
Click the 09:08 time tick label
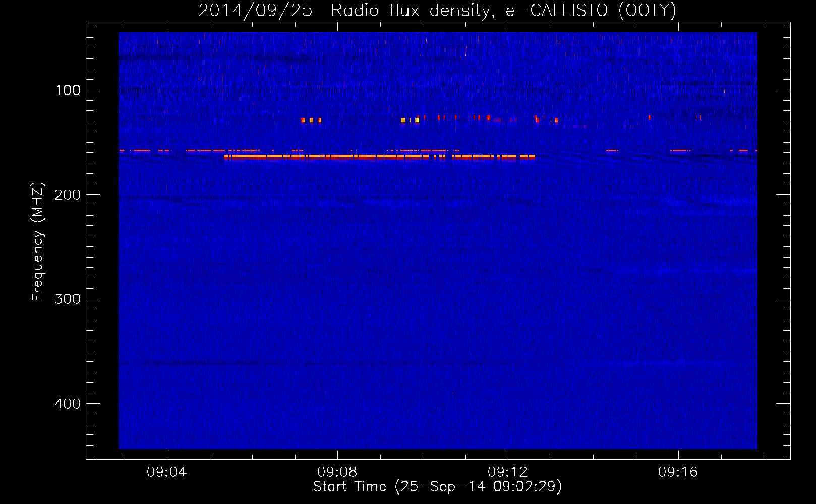[x=337, y=472]
